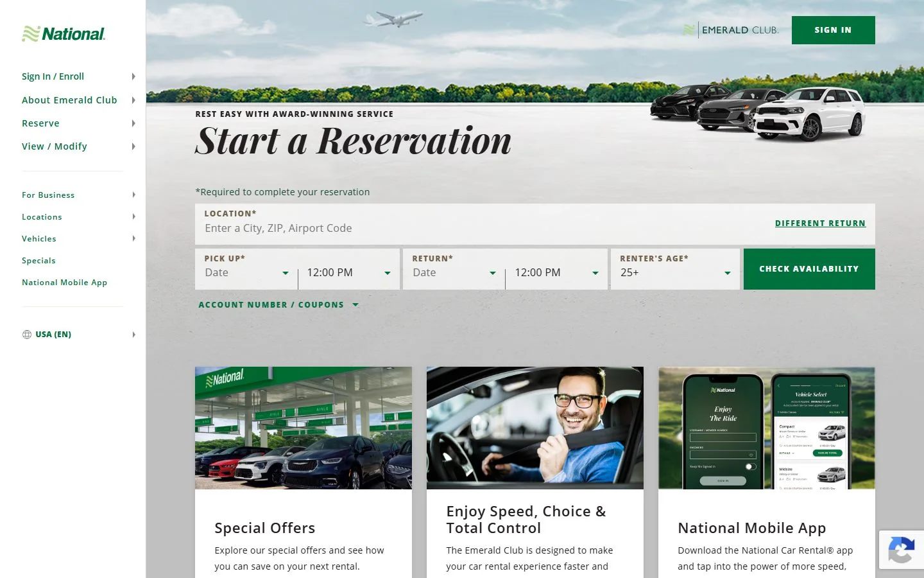The image size is (924, 578).
Task: Open the Pick Up date dropdown
Action: 246,273
